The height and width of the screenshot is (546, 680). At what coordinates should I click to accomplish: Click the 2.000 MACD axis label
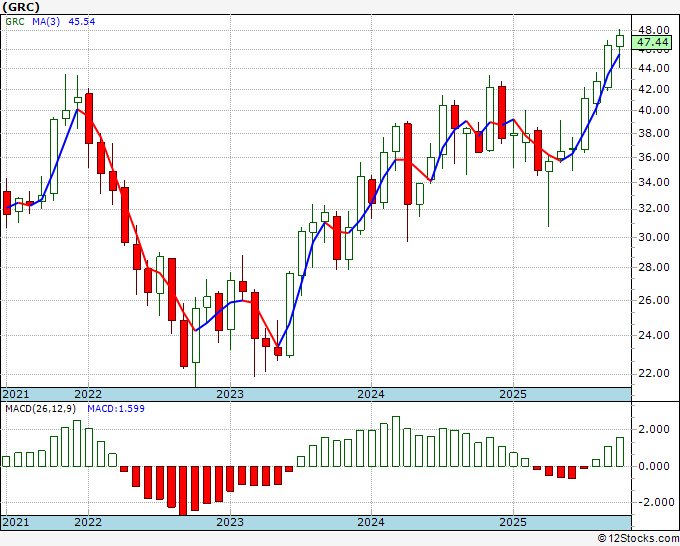(655, 429)
